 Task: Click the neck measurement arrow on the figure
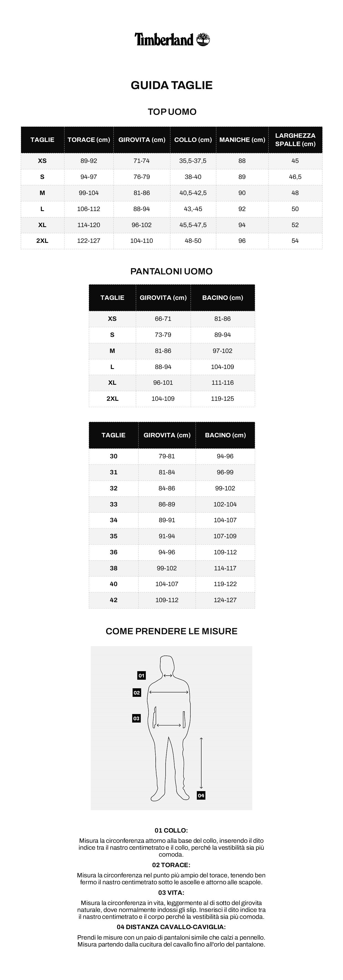point(168,676)
